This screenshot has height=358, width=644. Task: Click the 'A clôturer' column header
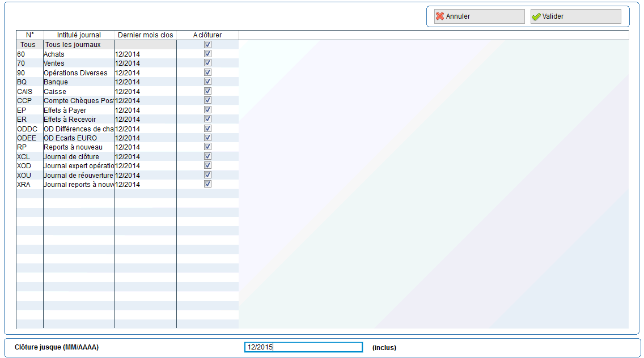pos(207,35)
